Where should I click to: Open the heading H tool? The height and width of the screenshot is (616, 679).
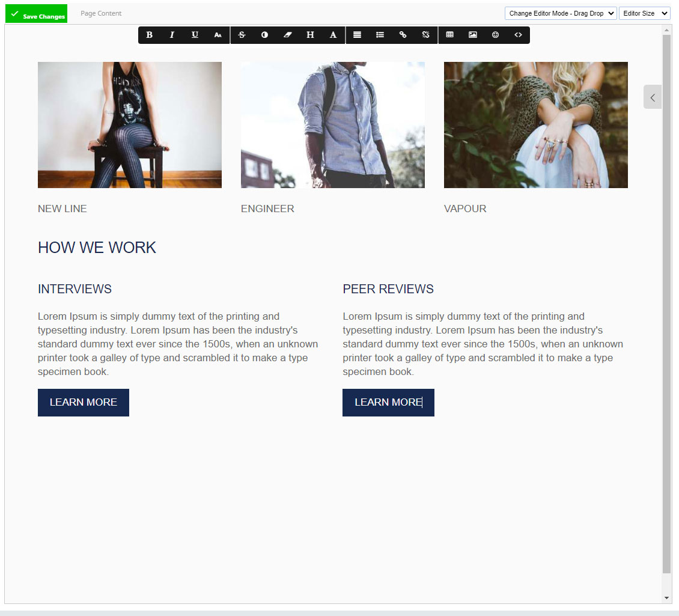(310, 35)
